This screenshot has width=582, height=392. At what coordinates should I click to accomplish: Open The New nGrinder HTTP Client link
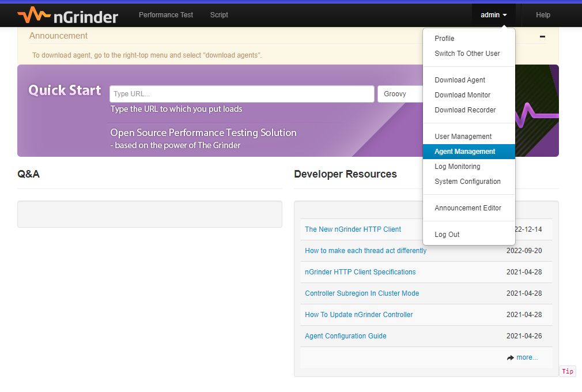(x=353, y=229)
